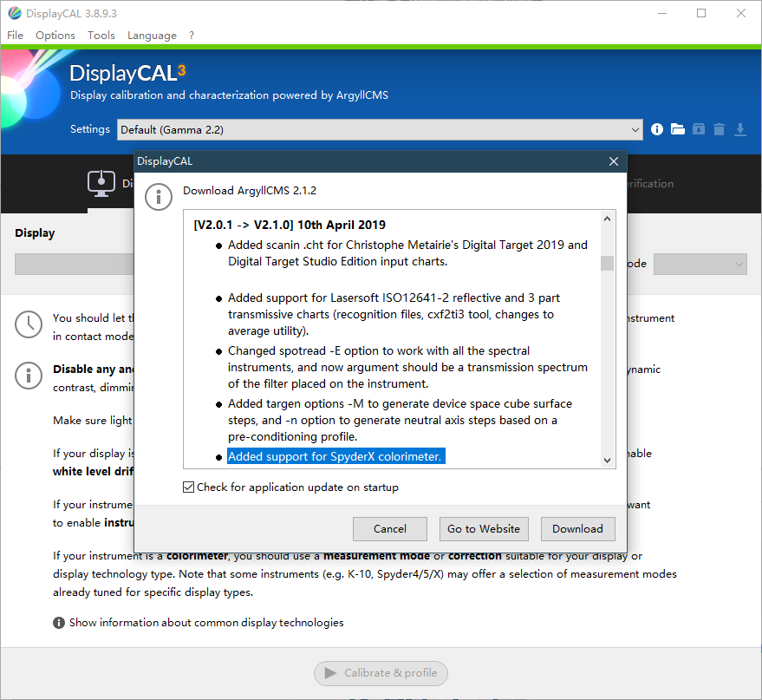Click highlighted Added support for SpyderX colorimeter
This screenshot has width=762, height=700.
(x=335, y=456)
